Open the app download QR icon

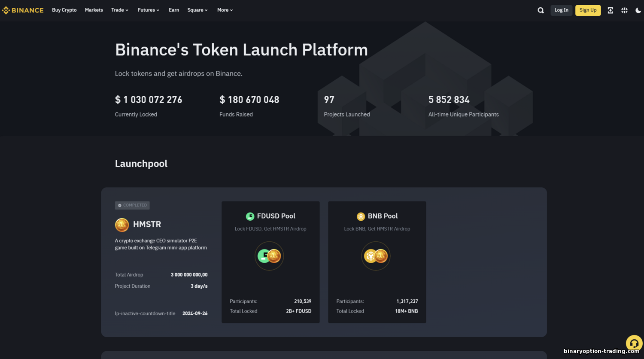[610, 10]
